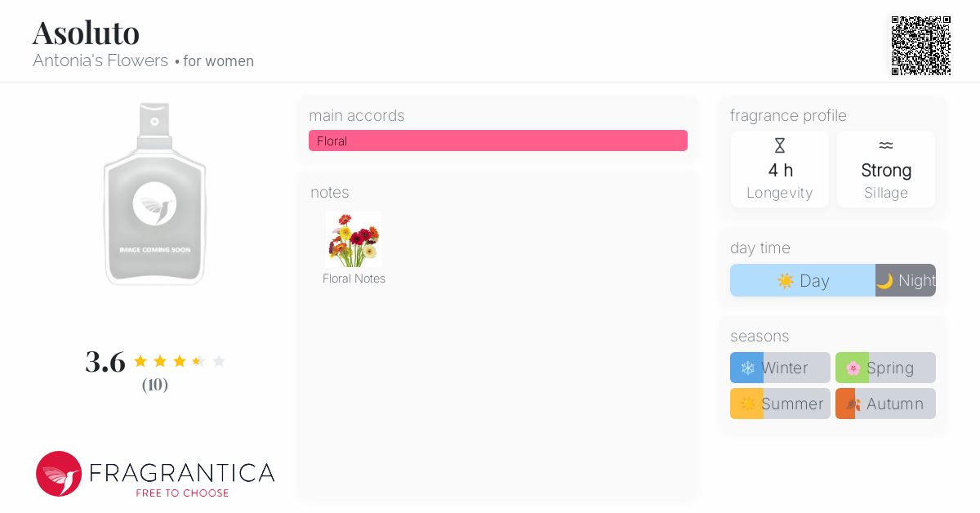This screenshot has width=980, height=513.
Task: Select the Night time segment
Action: [x=906, y=280]
